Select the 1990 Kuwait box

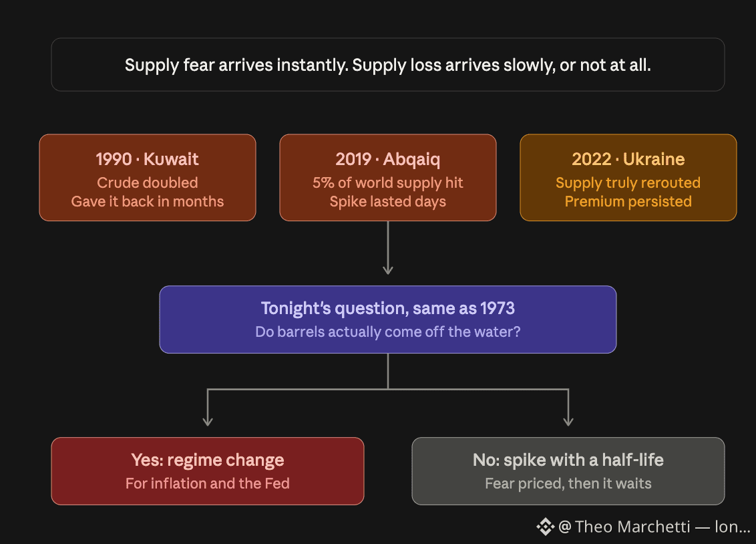[x=148, y=178]
